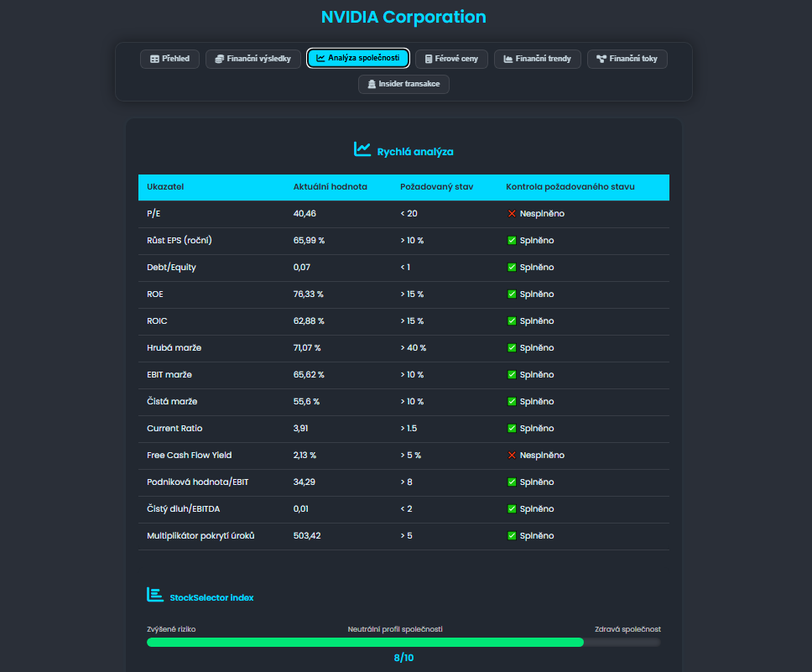This screenshot has width=812, height=672.
Task: Click the requirement < 2
Action: (407, 508)
